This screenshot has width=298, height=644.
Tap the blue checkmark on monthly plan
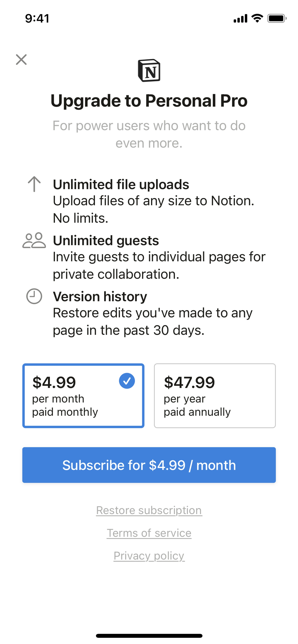click(127, 381)
